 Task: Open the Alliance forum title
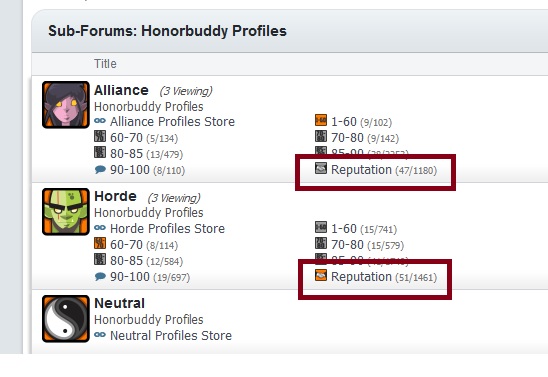tap(121, 90)
